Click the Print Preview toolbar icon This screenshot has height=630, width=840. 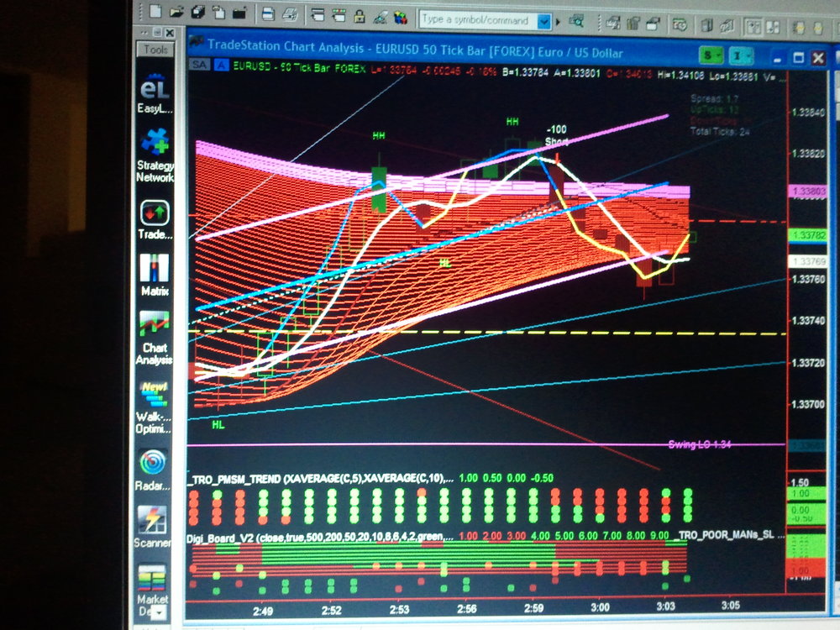click(x=289, y=14)
